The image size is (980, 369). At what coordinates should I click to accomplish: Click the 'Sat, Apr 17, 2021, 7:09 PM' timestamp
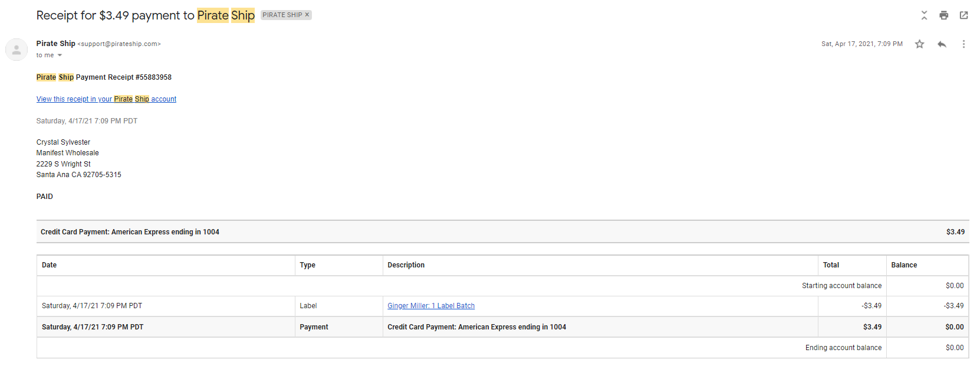click(861, 44)
